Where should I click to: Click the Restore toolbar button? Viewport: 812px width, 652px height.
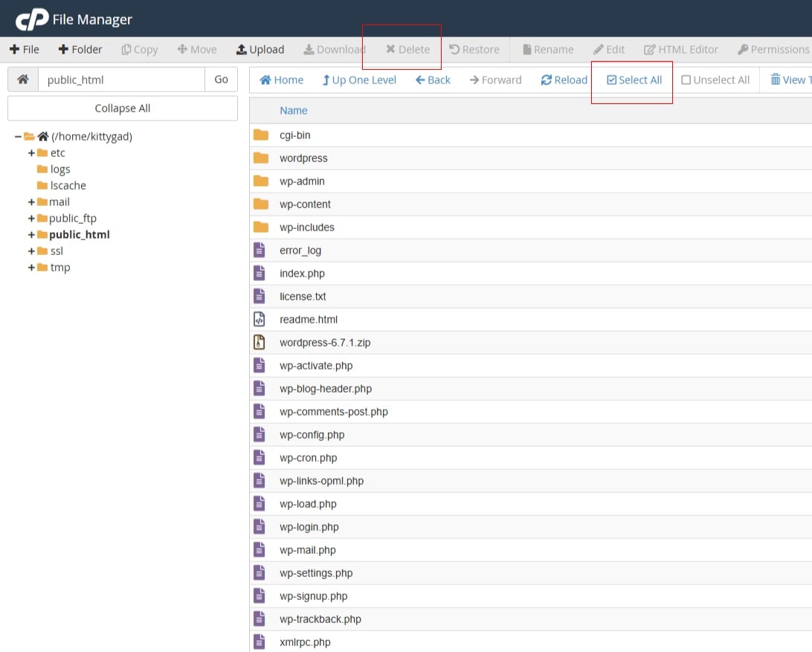coord(474,49)
